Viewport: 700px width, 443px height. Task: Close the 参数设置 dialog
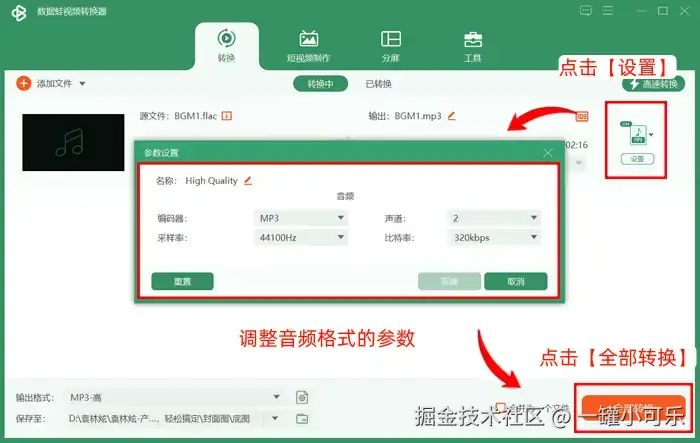(x=548, y=153)
